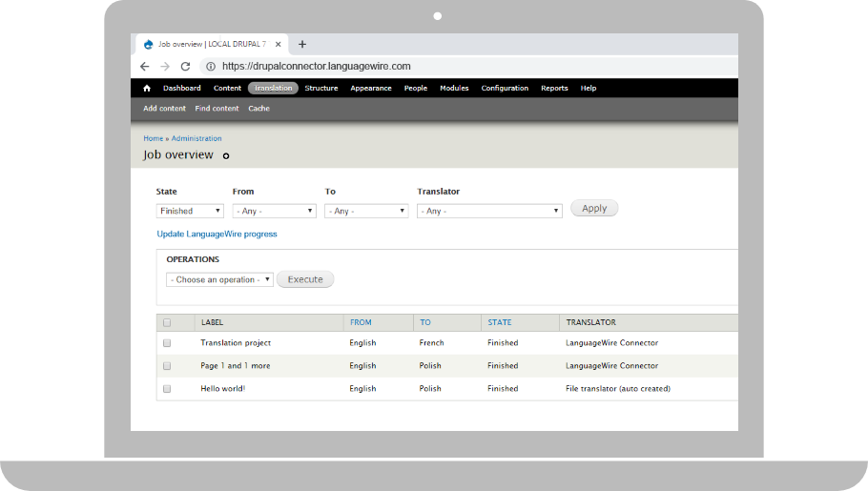The image size is (868, 491).
Task: Expand the Translator filter dropdown
Action: coord(489,211)
